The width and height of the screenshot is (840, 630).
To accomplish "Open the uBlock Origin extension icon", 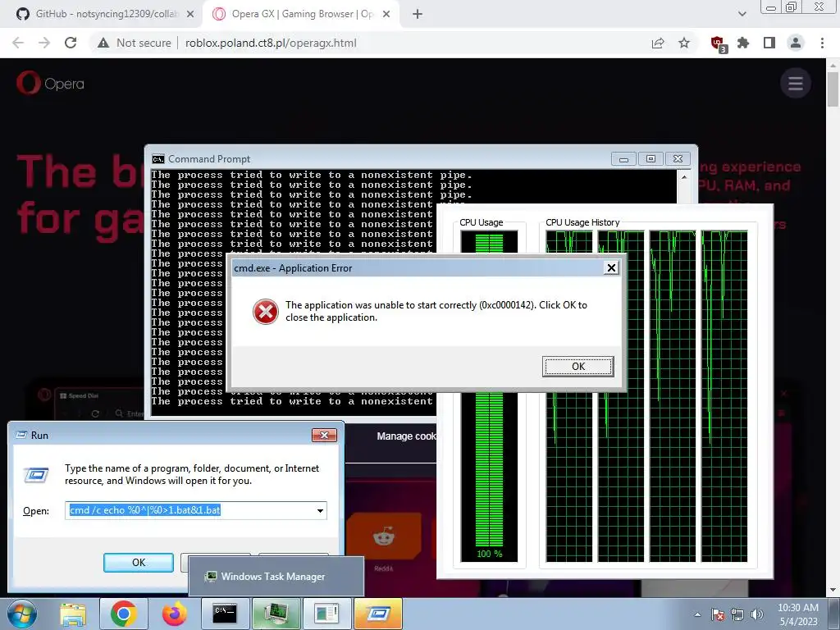I will click(718, 43).
